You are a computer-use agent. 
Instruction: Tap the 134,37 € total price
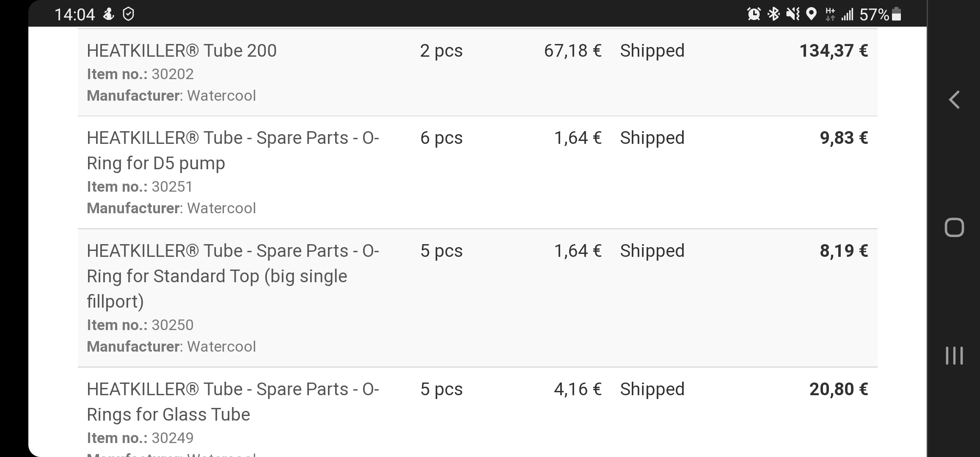coord(833,51)
